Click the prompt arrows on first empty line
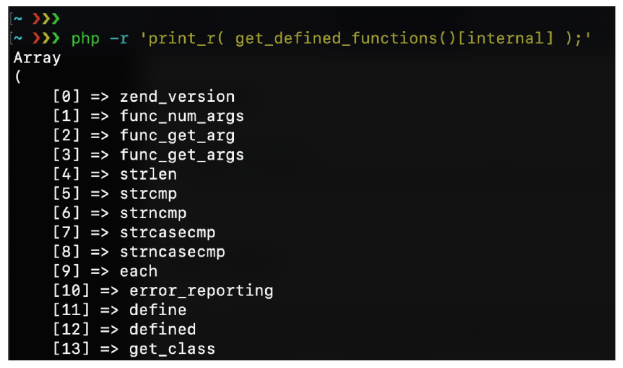 [46, 18]
